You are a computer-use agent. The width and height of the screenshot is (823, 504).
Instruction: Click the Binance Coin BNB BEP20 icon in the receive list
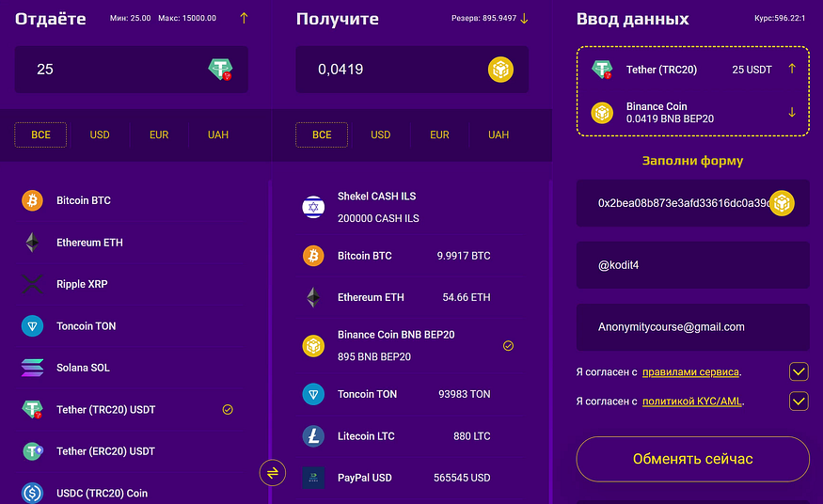(313, 346)
